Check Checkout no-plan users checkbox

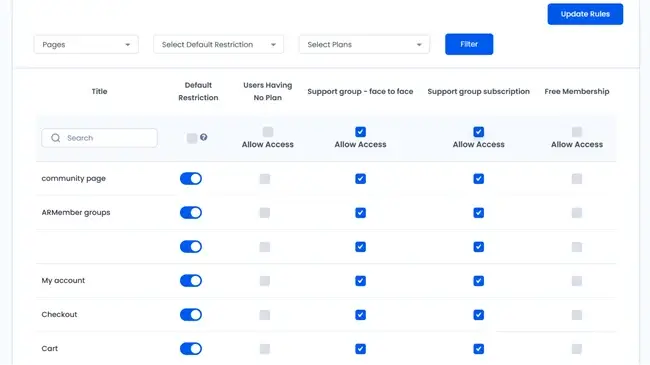pos(265,315)
